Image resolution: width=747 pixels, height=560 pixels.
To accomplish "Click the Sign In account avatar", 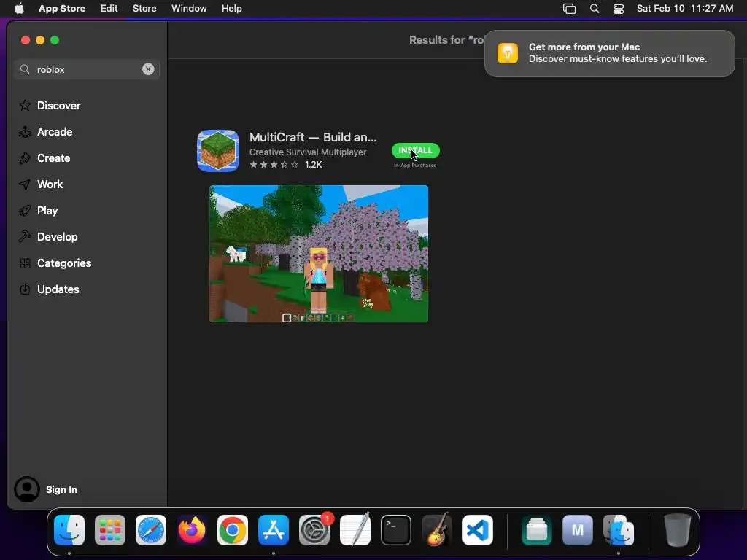I will pos(27,489).
